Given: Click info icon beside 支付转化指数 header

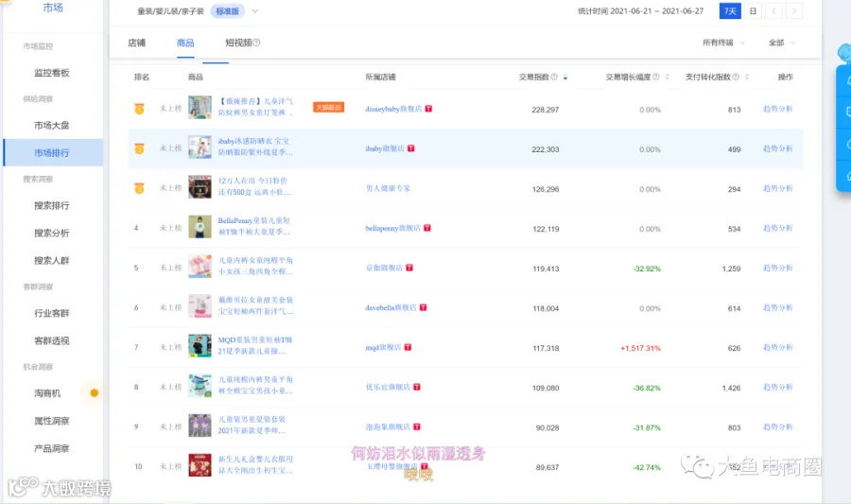Looking at the screenshot, I should (736, 77).
